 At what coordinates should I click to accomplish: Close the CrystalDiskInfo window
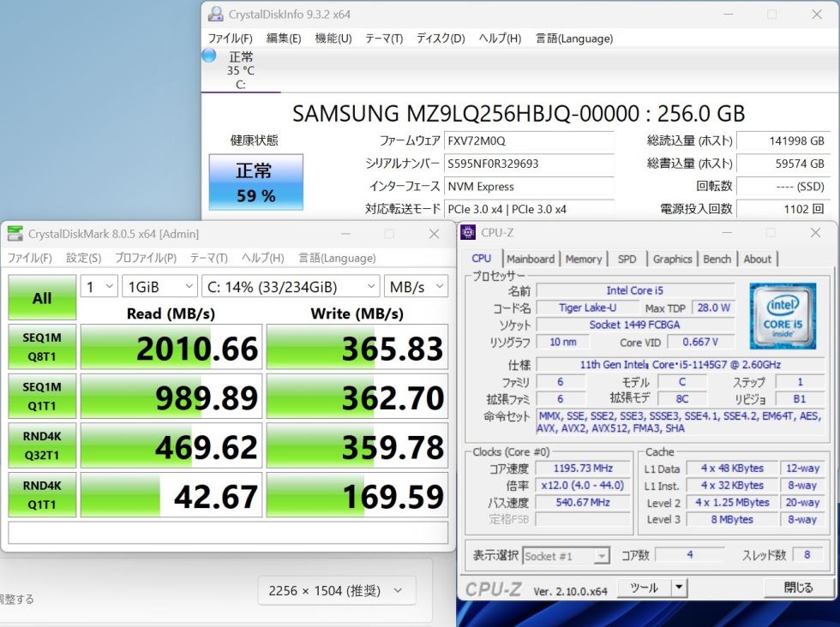point(816,15)
